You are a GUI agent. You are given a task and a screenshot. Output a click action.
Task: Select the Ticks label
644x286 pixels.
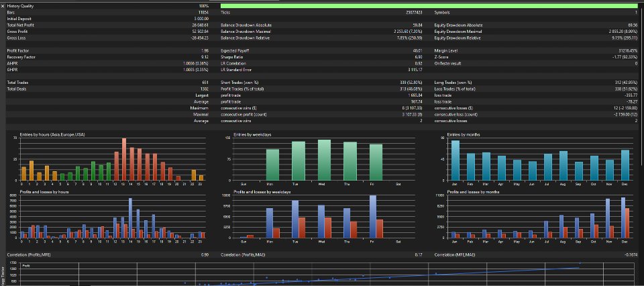coord(225,13)
